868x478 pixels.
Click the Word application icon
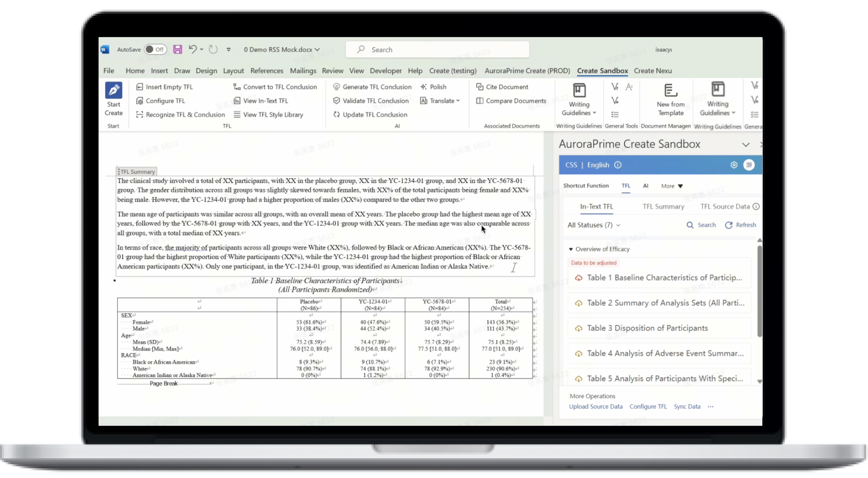point(105,49)
